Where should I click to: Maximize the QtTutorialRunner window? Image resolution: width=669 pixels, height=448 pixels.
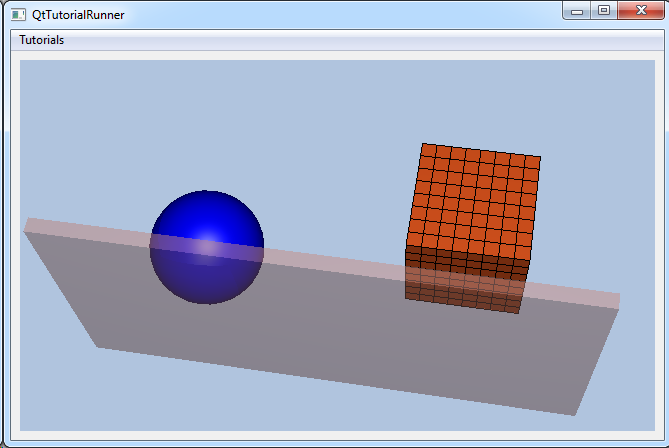pos(603,11)
